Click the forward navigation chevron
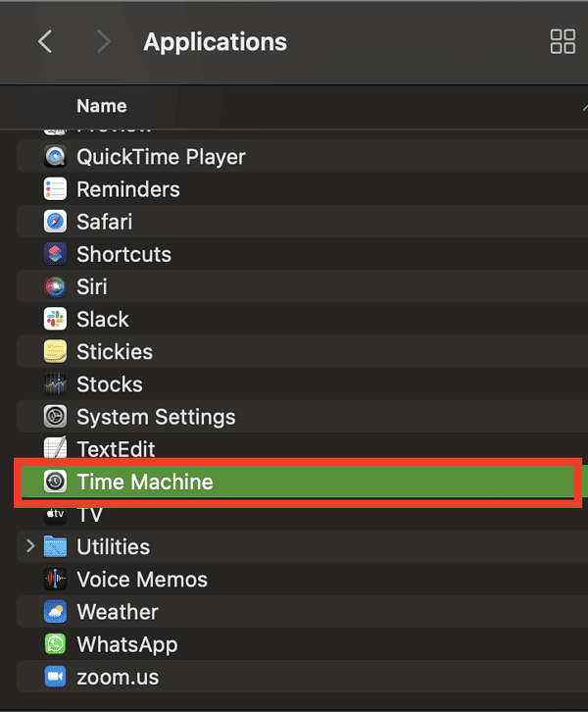This screenshot has width=588, height=712. pyautogui.click(x=104, y=42)
